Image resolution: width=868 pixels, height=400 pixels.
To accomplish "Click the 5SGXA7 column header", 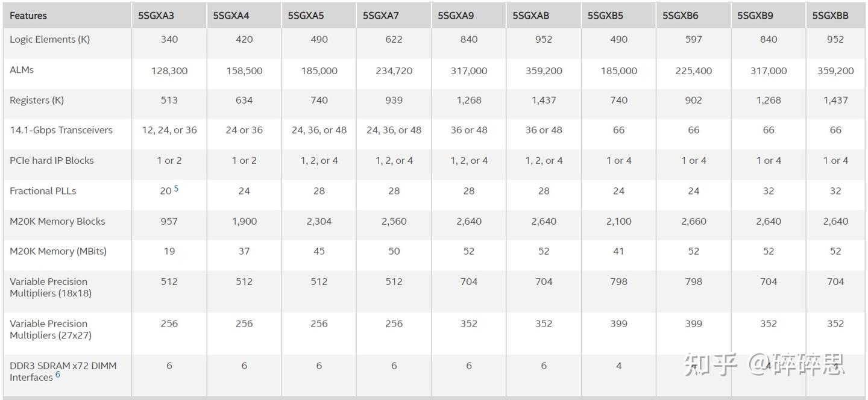I will (x=380, y=16).
